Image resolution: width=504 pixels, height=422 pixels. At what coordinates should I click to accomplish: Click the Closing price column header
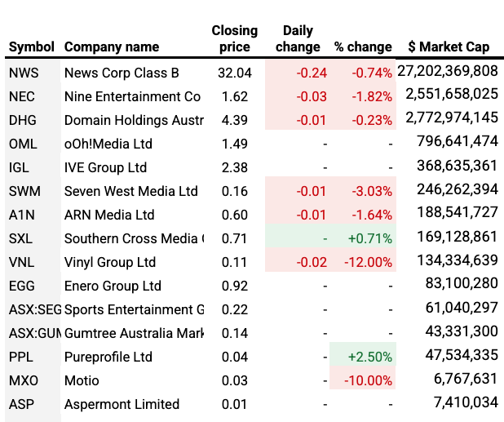(x=234, y=38)
